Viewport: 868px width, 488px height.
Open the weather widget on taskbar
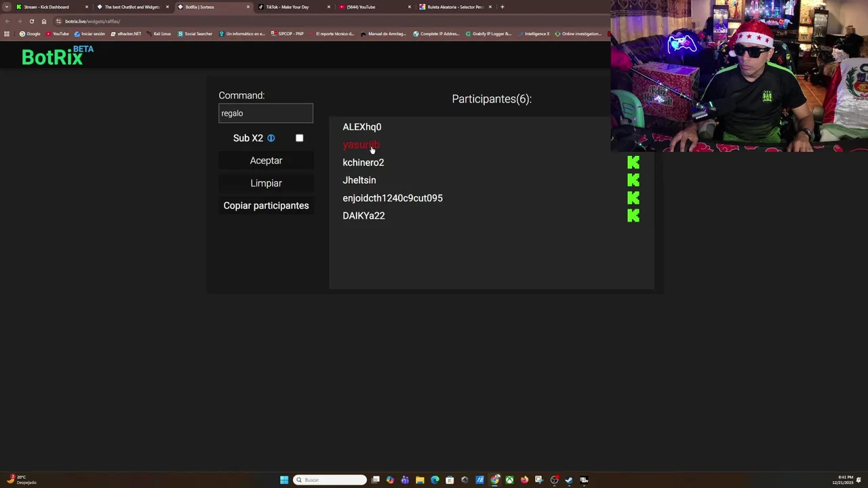pyautogui.click(x=22, y=480)
